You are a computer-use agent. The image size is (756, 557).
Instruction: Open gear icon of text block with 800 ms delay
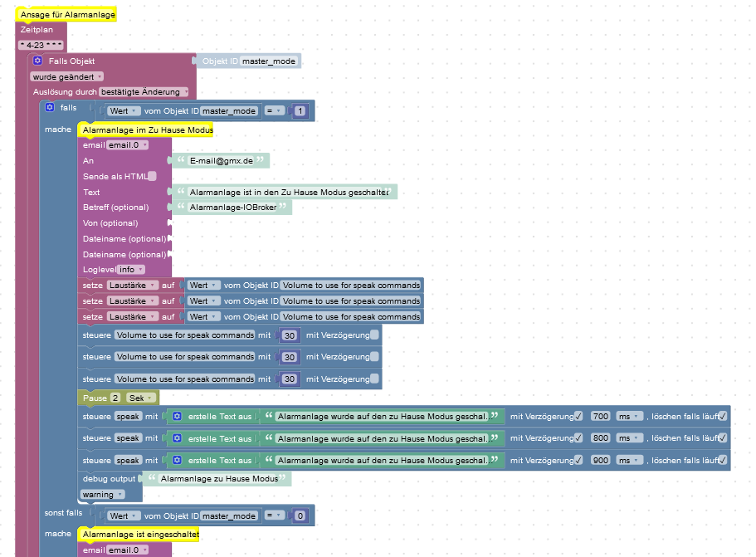177,438
